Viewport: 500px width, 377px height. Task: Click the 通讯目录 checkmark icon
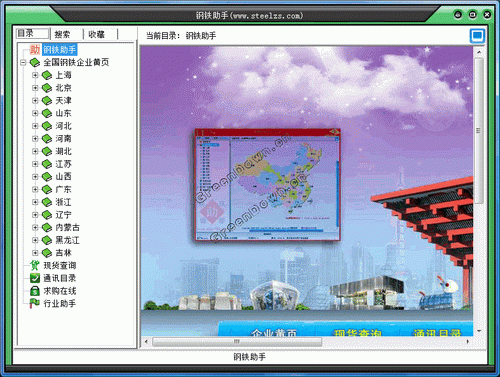(35, 278)
